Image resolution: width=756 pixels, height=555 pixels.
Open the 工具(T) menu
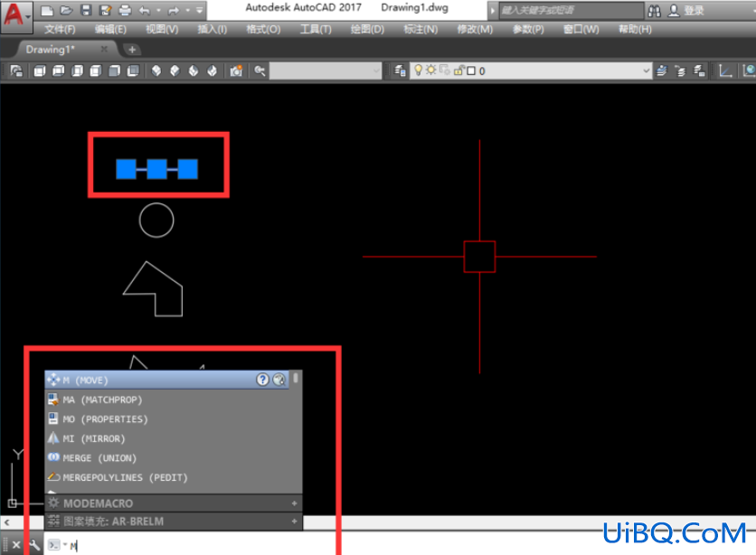tap(316, 30)
